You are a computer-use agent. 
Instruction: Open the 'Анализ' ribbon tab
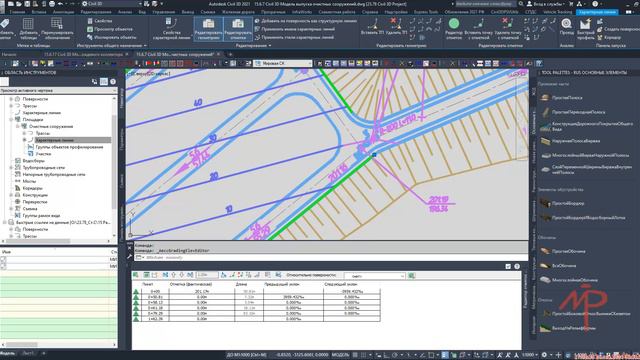click(x=124, y=12)
